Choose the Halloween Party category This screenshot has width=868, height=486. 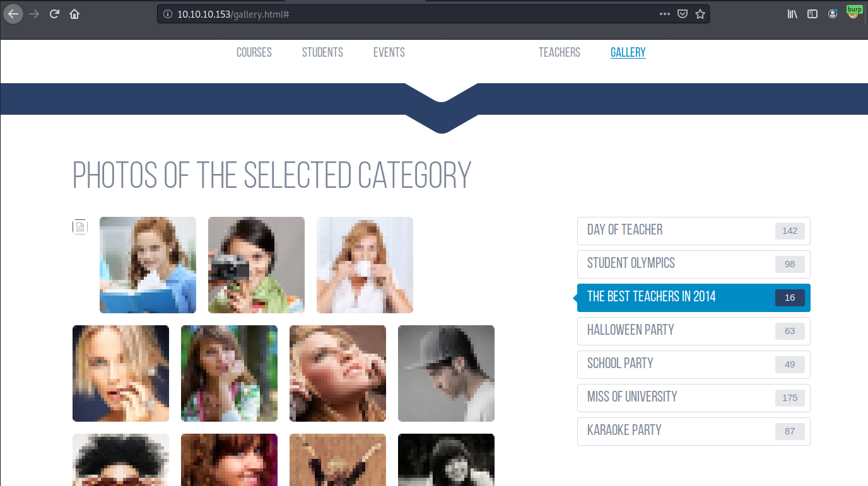[x=694, y=331]
